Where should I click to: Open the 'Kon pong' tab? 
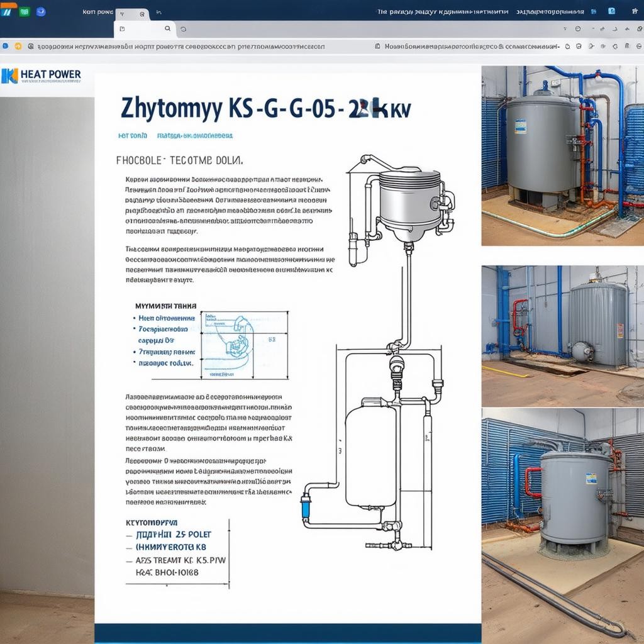click(97, 12)
